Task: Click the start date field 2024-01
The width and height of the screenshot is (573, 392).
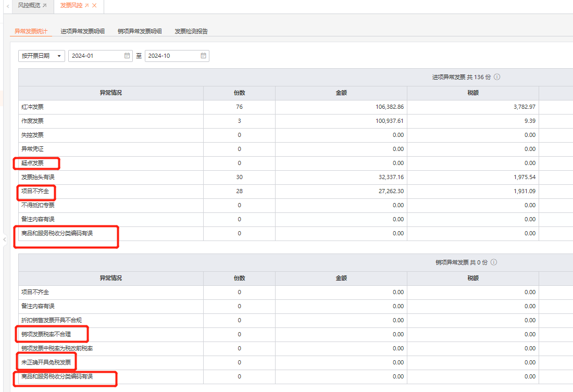Action: coord(100,56)
